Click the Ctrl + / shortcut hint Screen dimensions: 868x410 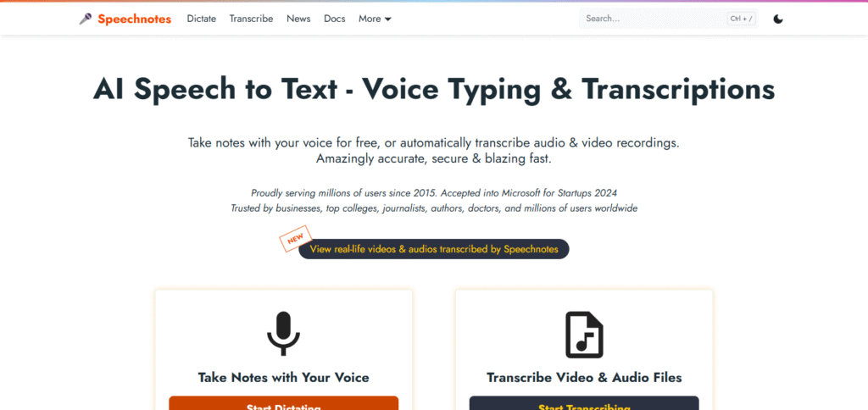[742, 19]
